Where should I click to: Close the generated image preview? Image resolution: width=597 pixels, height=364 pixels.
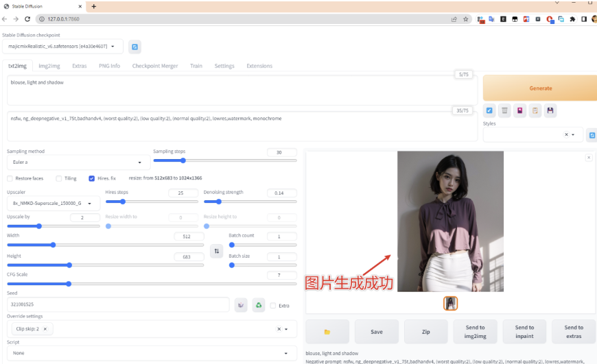589,158
